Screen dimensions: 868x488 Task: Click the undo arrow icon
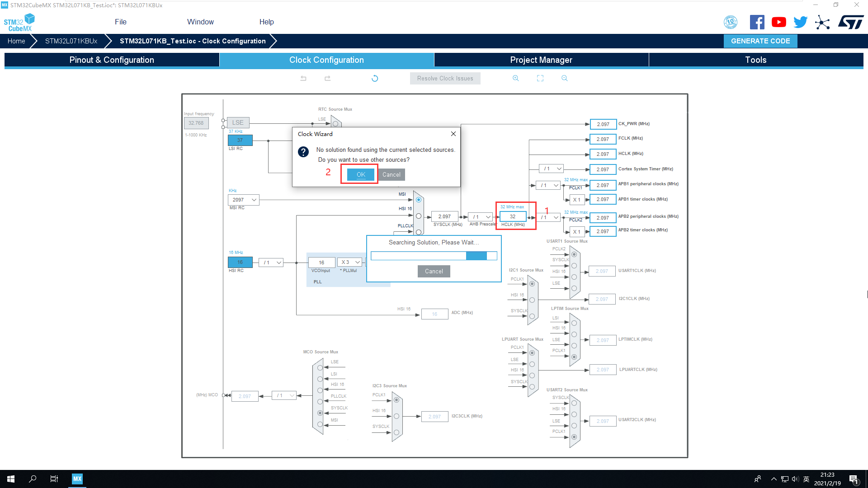[x=303, y=78]
